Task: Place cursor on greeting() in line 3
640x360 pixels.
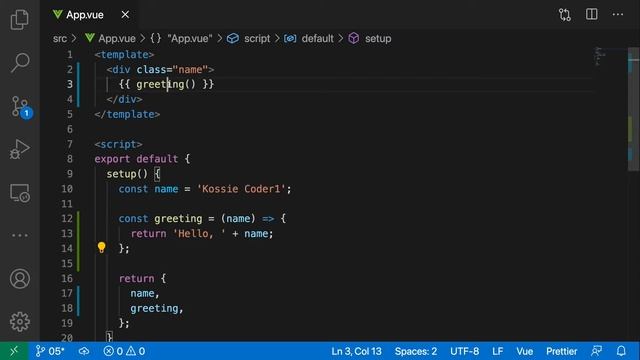Action: click(x=166, y=84)
